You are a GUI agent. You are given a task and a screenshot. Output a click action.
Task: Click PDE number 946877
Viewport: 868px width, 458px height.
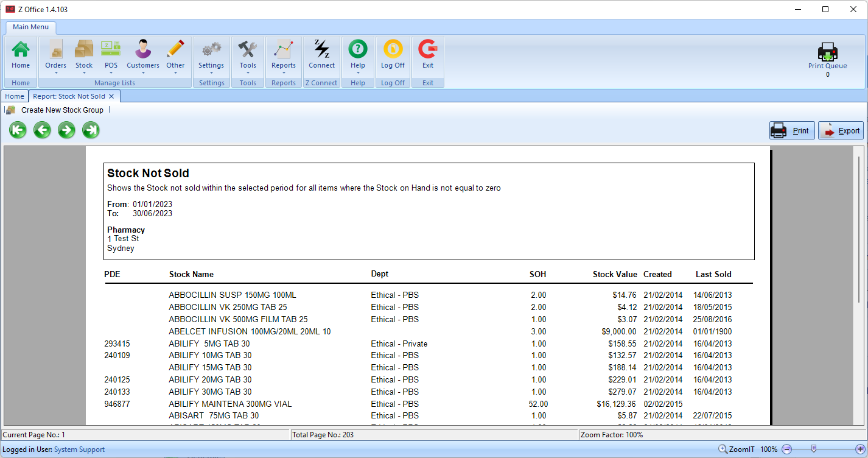coord(117,404)
